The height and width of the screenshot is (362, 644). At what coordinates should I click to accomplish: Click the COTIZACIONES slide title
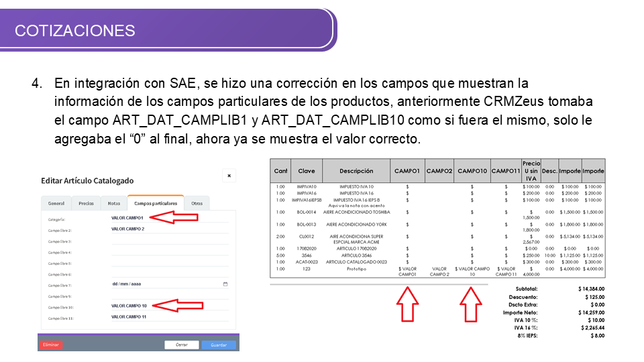click(74, 31)
